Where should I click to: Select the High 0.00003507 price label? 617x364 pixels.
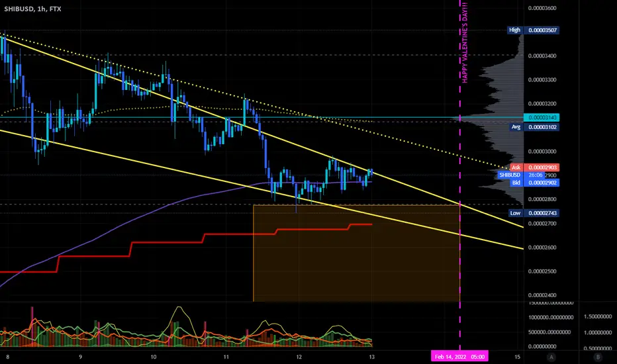click(x=533, y=30)
